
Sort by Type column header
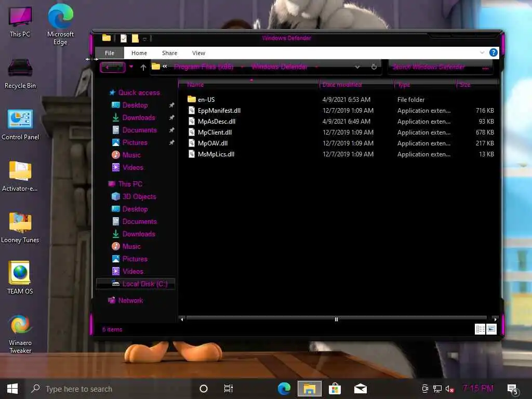click(x=424, y=85)
